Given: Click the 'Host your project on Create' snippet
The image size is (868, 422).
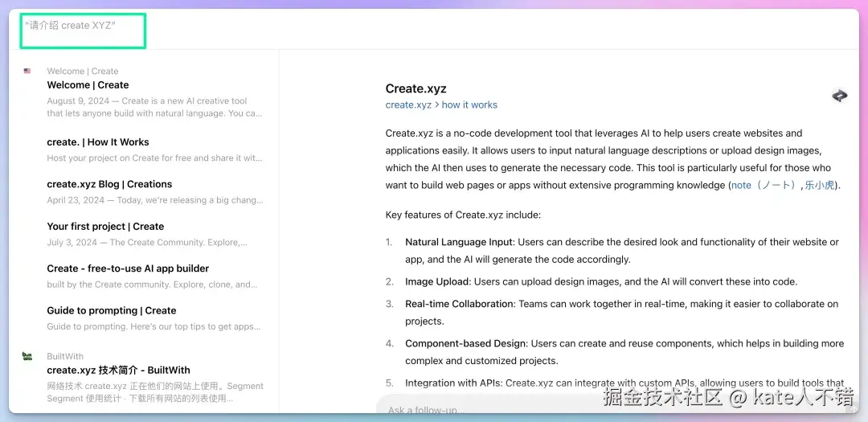Looking at the screenshot, I should tap(155, 158).
